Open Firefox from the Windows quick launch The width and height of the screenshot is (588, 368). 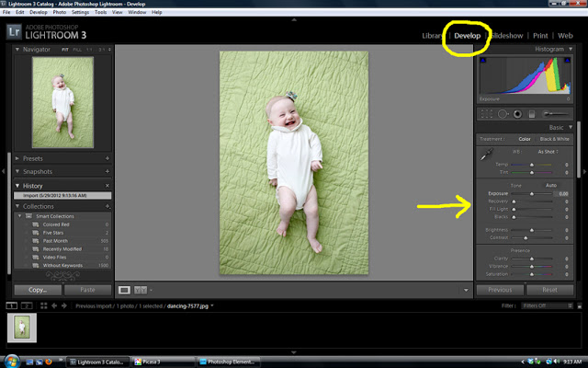[49, 362]
